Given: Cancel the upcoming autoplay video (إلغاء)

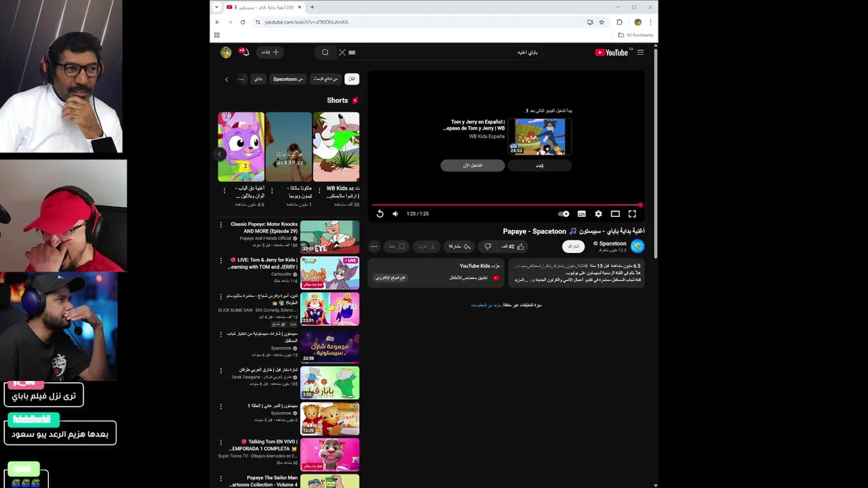Looking at the screenshot, I should pos(540,165).
